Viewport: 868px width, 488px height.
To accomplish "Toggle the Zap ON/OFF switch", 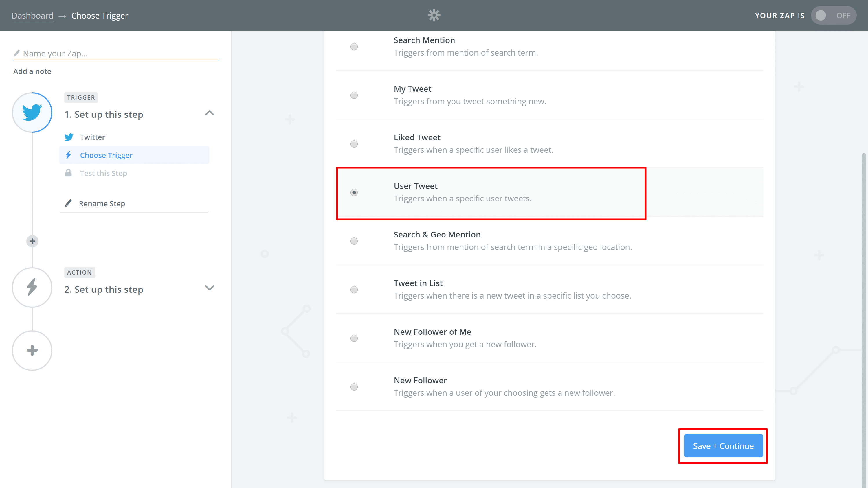I will 833,16.
